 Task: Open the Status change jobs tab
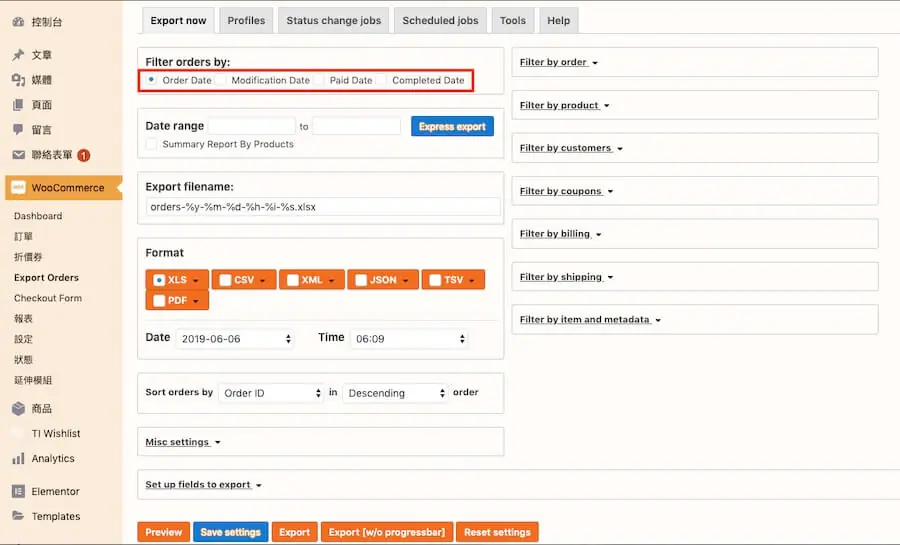click(x=333, y=21)
